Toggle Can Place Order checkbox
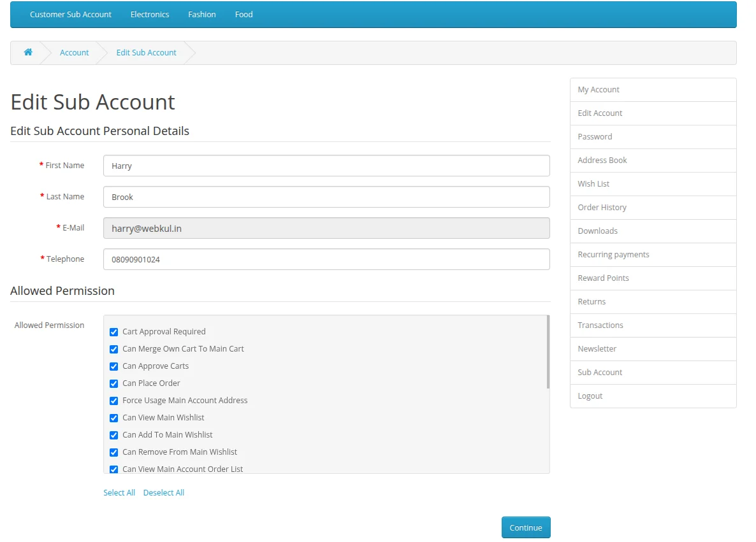756x542 pixels. coord(114,383)
